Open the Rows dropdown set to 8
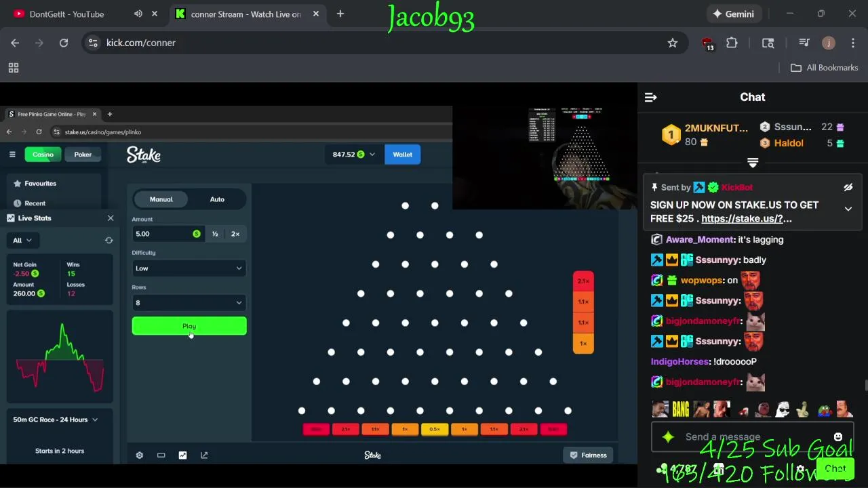The image size is (868, 488). click(189, 303)
